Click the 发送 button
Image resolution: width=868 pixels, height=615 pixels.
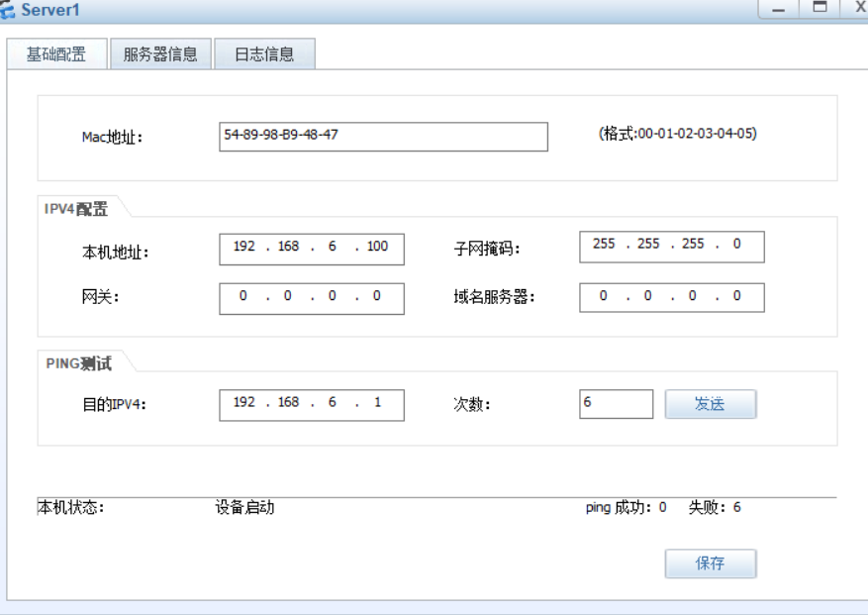coord(711,404)
